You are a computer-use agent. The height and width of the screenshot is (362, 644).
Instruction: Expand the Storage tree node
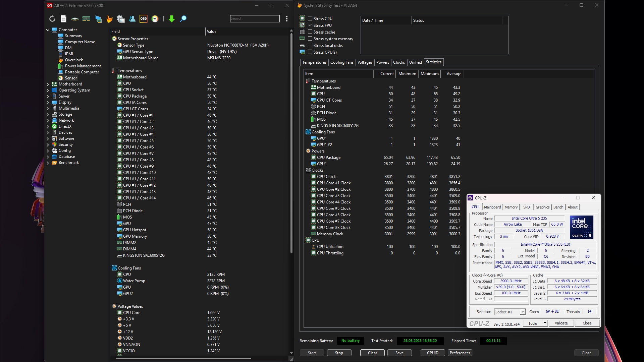(x=48, y=114)
